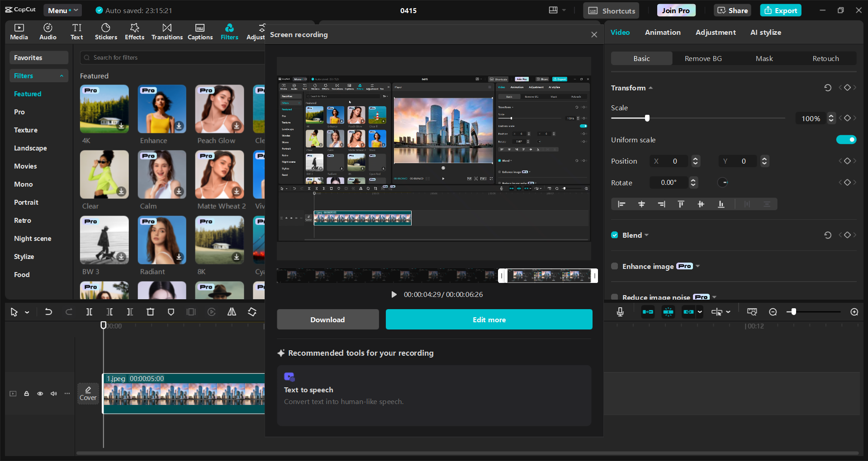Hide the video track with the eye toggle

pos(40,394)
